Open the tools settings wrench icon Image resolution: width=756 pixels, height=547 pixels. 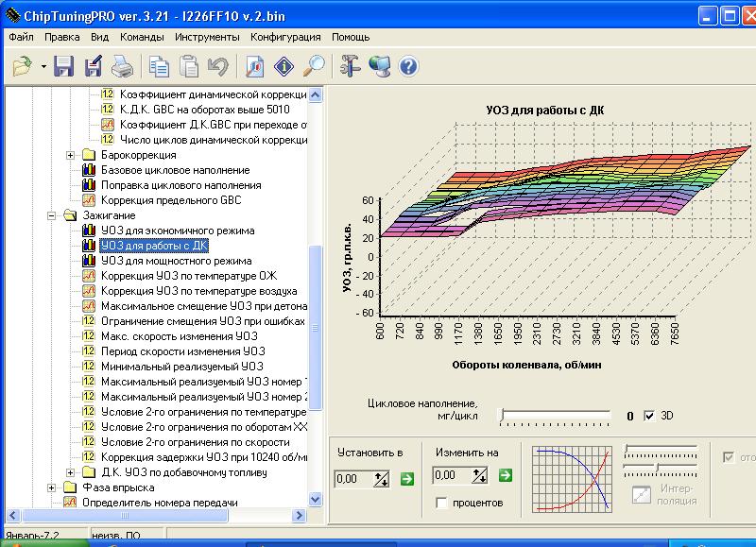[x=351, y=66]
